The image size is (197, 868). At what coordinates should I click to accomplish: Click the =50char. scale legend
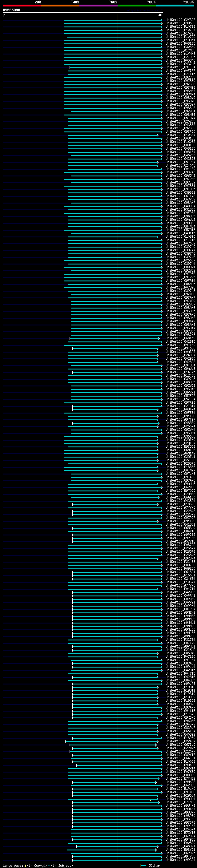[x=151, y=865]
